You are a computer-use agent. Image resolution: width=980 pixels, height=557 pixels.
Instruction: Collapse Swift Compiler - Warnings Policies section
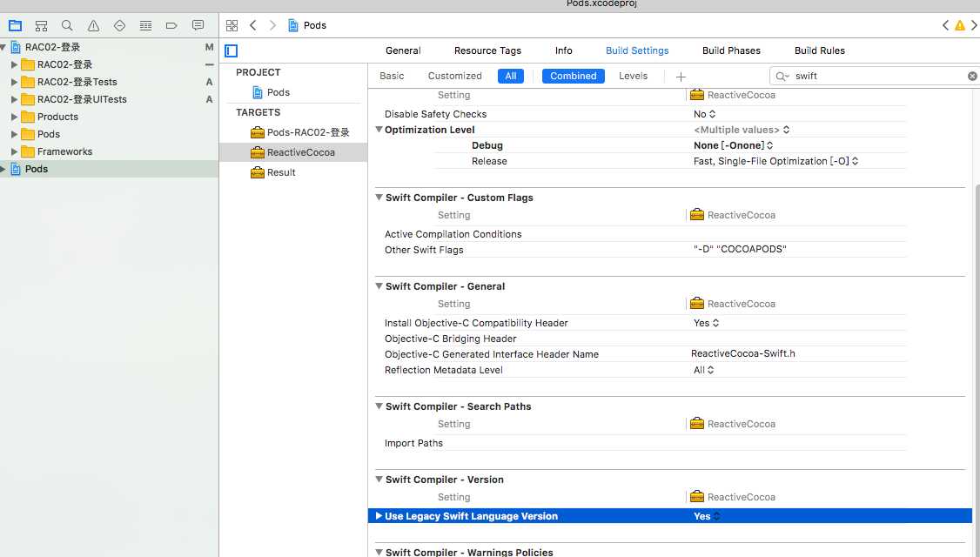tap(379, 552)
